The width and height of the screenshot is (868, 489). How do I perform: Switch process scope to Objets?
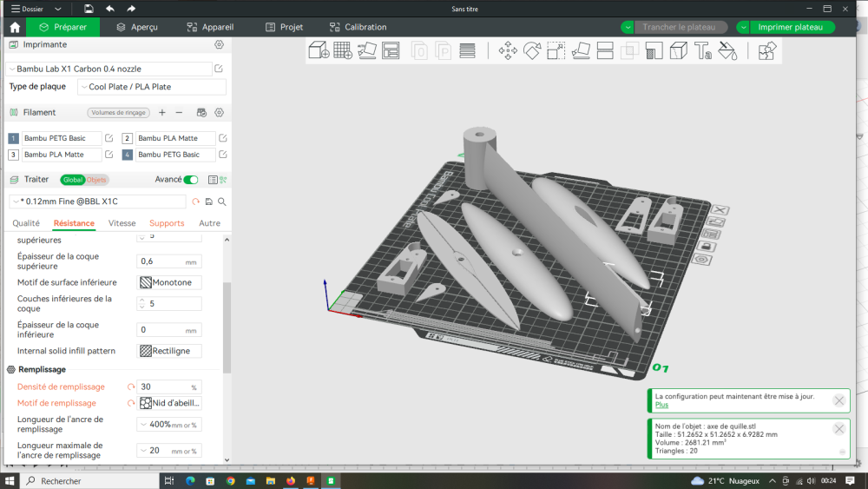[96, 180]
